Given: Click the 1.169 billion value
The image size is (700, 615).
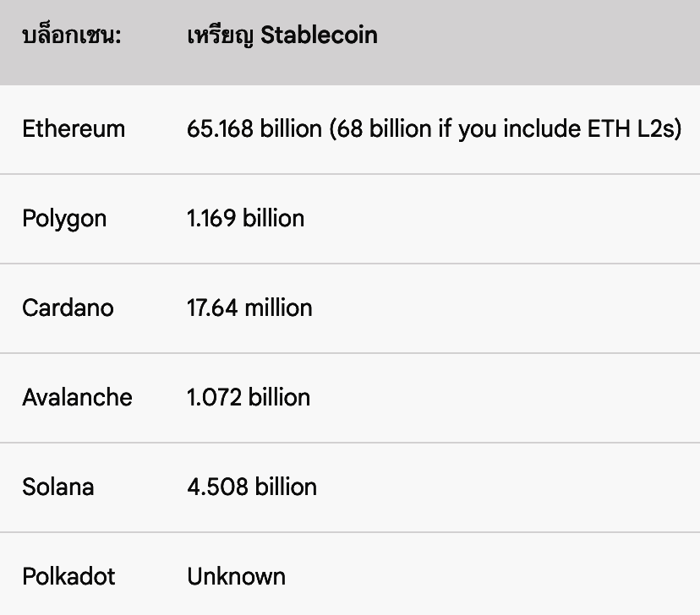Looking at the screenshot, I should (x=245, y=219).
